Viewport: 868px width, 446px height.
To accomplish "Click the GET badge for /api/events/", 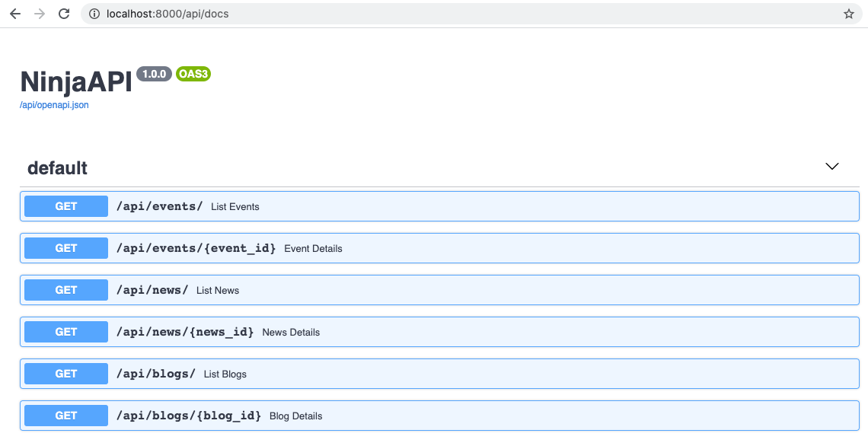I will click(65, 206).
